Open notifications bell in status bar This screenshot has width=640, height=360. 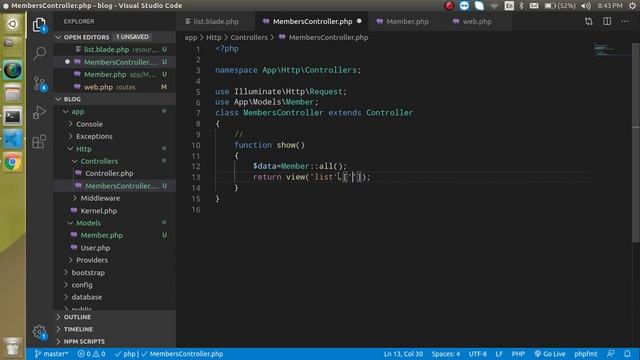[x=627, y=354]
